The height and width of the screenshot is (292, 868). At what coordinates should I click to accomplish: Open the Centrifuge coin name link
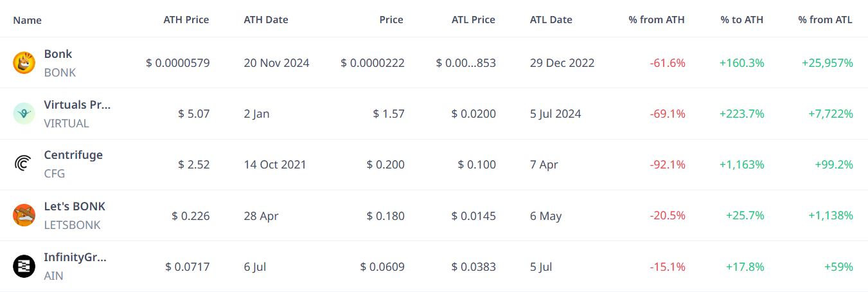(73, 155)
